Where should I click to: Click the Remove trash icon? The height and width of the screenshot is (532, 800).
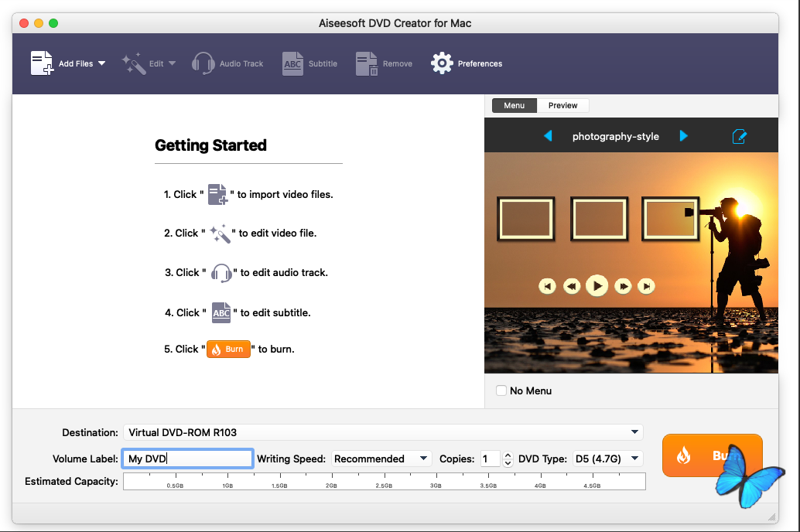(367, 63)
